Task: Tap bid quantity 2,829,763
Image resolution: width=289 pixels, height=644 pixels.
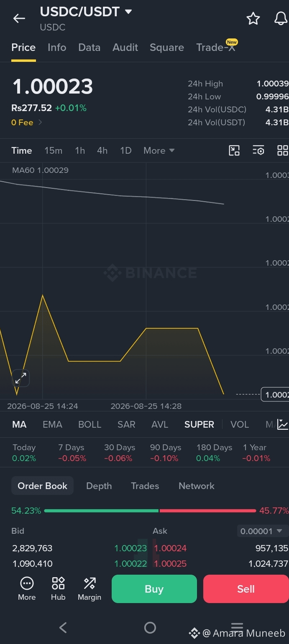Action: [x=33, y=548]
